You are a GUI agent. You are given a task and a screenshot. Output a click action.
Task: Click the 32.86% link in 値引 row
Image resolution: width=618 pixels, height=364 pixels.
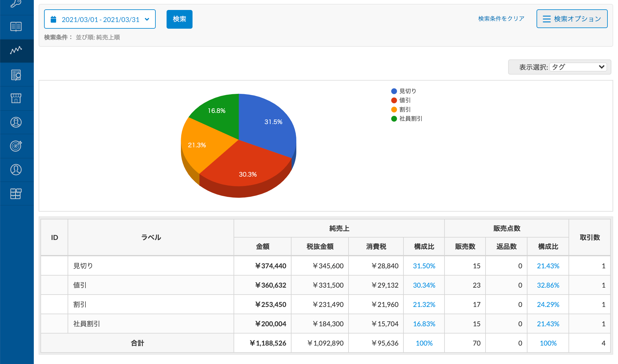(x=548, y=285)
